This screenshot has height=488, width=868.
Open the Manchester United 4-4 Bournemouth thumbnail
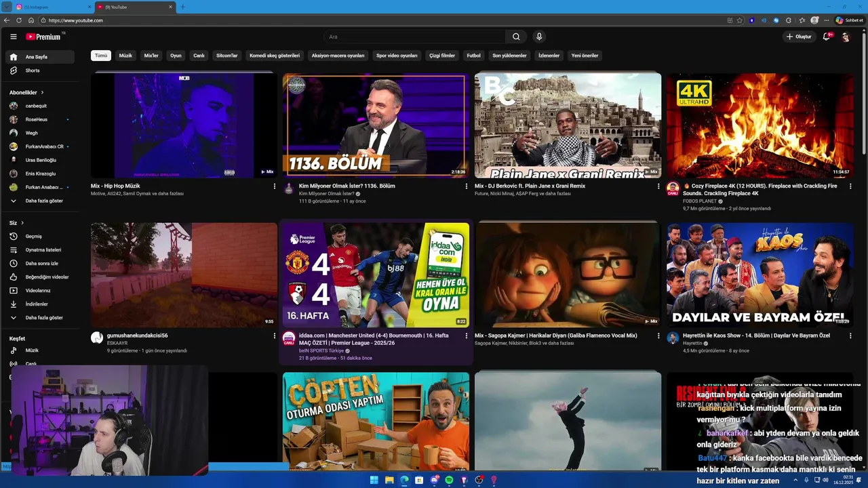(376, 275)
